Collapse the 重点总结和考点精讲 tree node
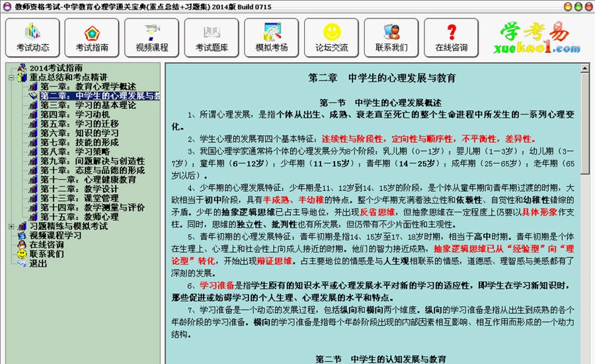 click(x=11, y=78)
